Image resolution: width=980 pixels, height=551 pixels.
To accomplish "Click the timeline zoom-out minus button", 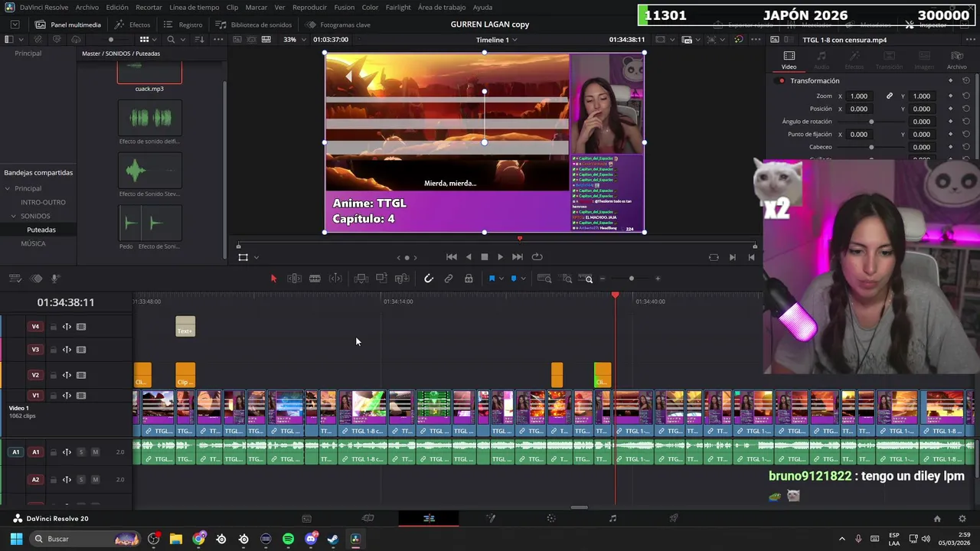I will click(603, 279).
